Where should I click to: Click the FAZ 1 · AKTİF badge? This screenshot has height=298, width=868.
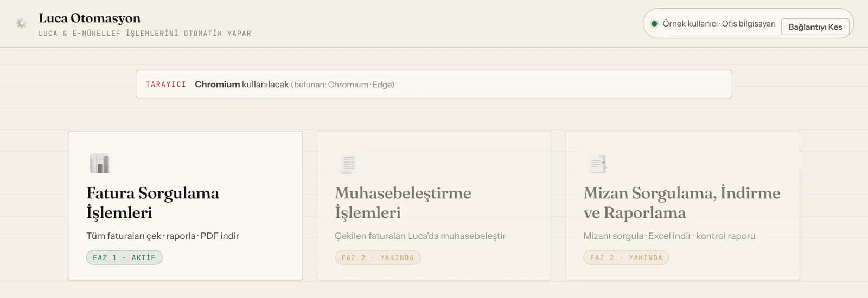[124, 257]
